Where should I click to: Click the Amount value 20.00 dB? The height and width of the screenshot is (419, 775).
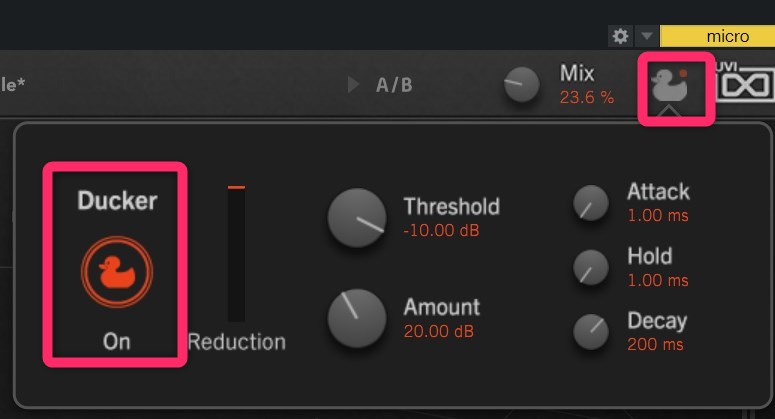(438, 331)
